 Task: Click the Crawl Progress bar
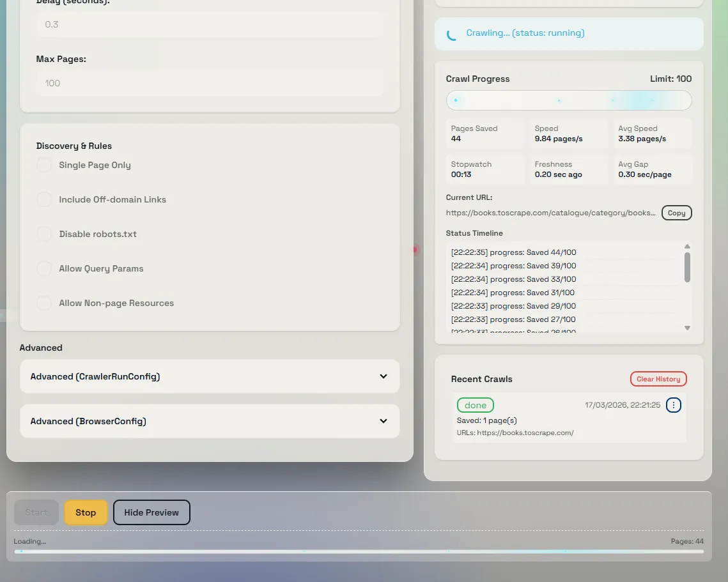click(569, 100)
